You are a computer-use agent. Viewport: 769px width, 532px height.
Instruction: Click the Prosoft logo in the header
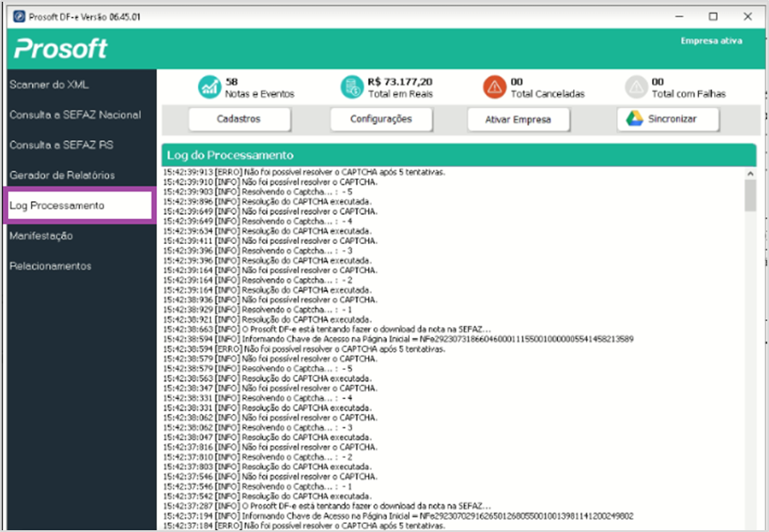click(x=61, y=49)
